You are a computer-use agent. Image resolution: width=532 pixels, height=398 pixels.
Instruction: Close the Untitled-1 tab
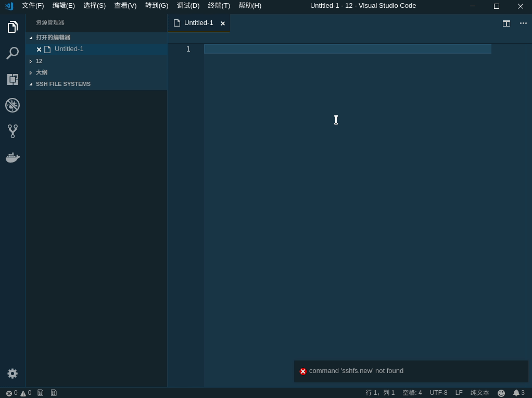point(223,23)
